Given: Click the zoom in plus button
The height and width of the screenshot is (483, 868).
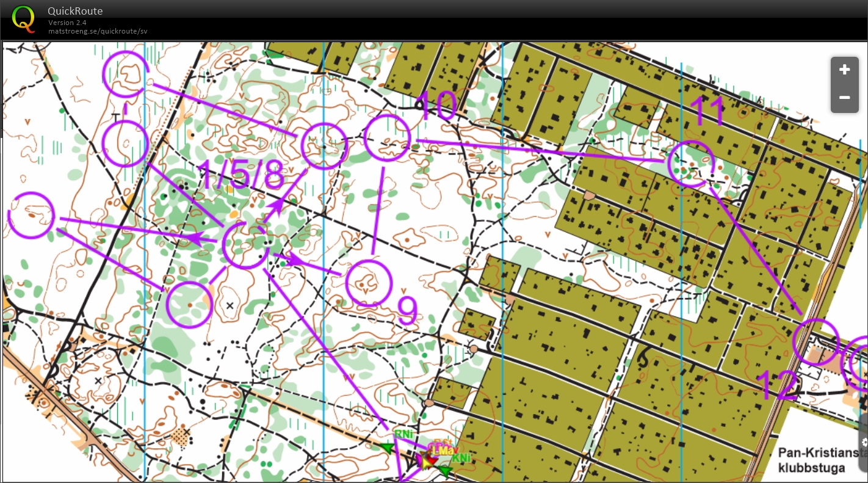Looking at the screenshot, I should pos(844,70).
